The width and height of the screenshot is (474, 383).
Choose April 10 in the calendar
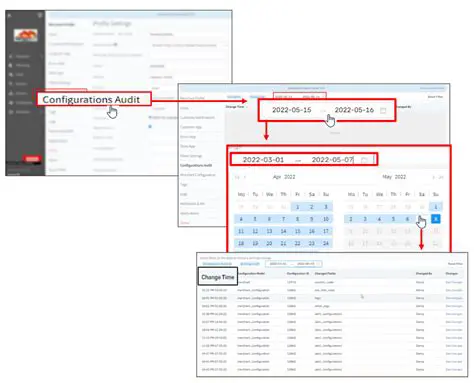pos(326,219)
